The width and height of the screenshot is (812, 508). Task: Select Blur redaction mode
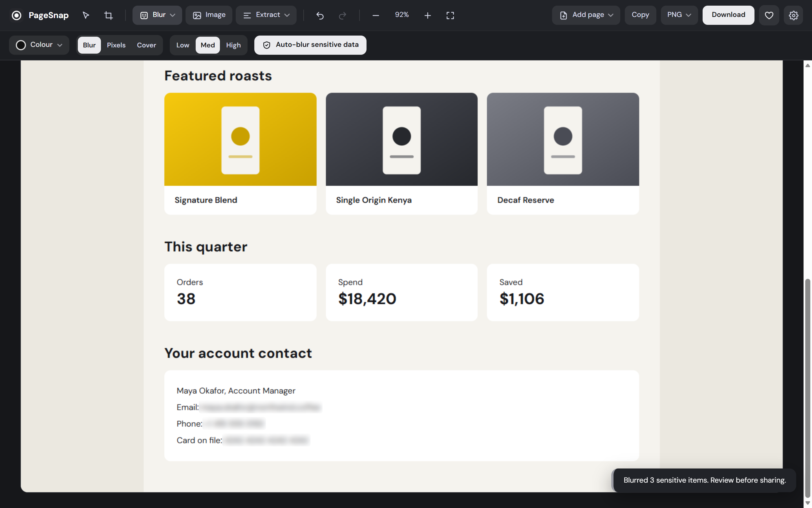(89, 45)
